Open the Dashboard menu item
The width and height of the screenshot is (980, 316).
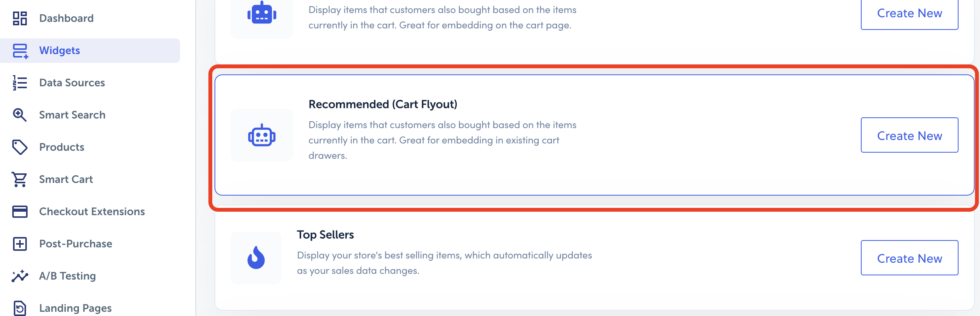66,18
